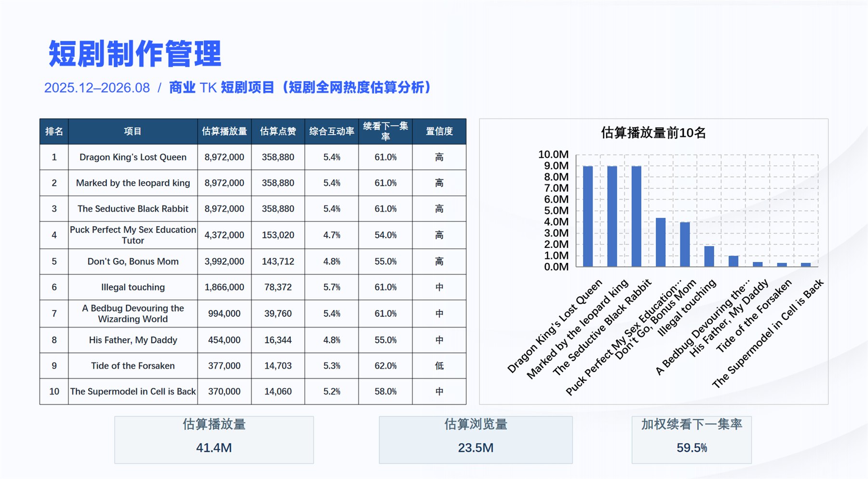Click the 加权续看下一集率 59.5% summary card
868x479 pixels.
(x=692, y=440)
